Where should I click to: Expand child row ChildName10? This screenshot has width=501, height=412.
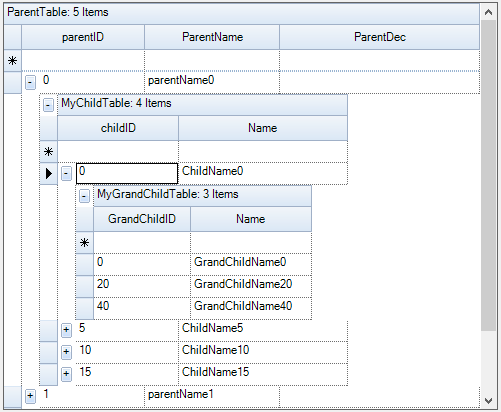66,352
